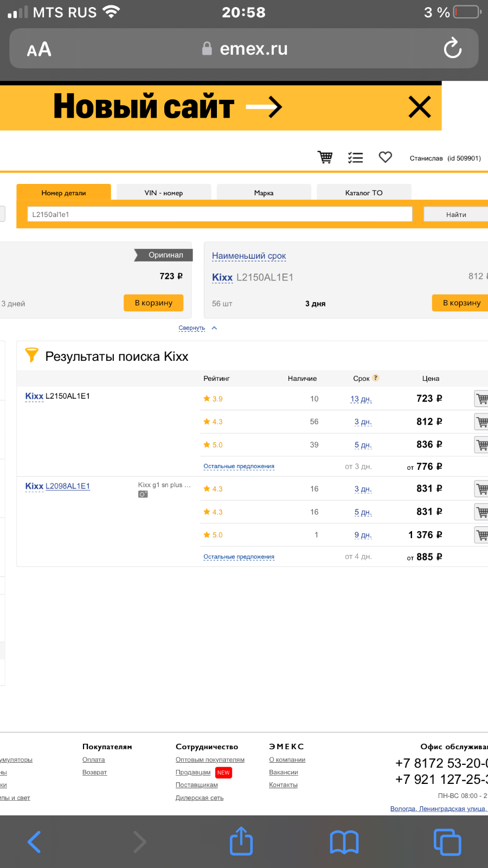Image resolution: width=488 pixels, height=868 pixels.
Task: Close the Новый сайт banner
Action: coord(420,107)
